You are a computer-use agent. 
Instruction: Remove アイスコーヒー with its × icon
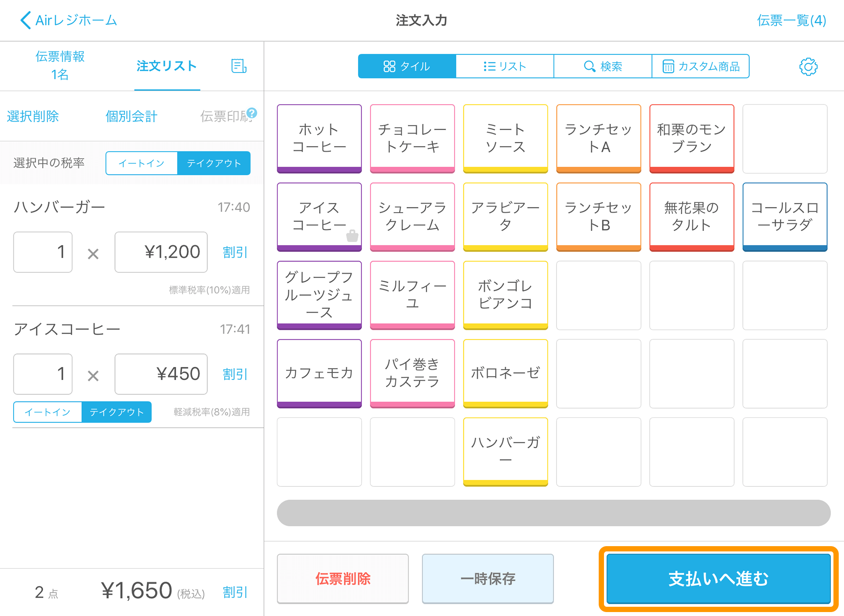(93, 376)
